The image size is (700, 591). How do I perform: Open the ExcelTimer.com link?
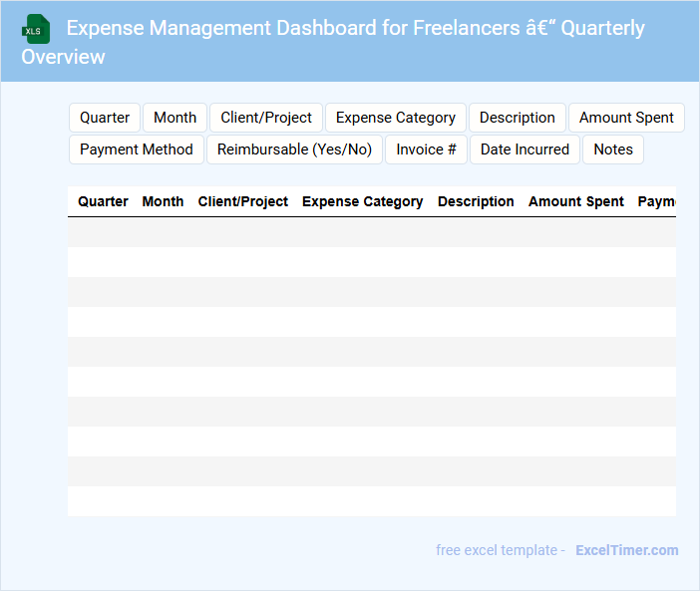tap(626, 550)
